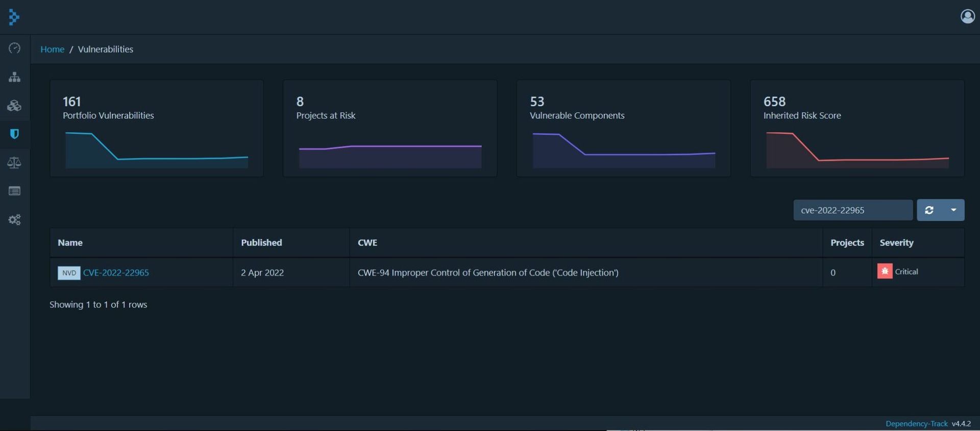Click the "Inherited Risk Score" label

tap(802, 116)
